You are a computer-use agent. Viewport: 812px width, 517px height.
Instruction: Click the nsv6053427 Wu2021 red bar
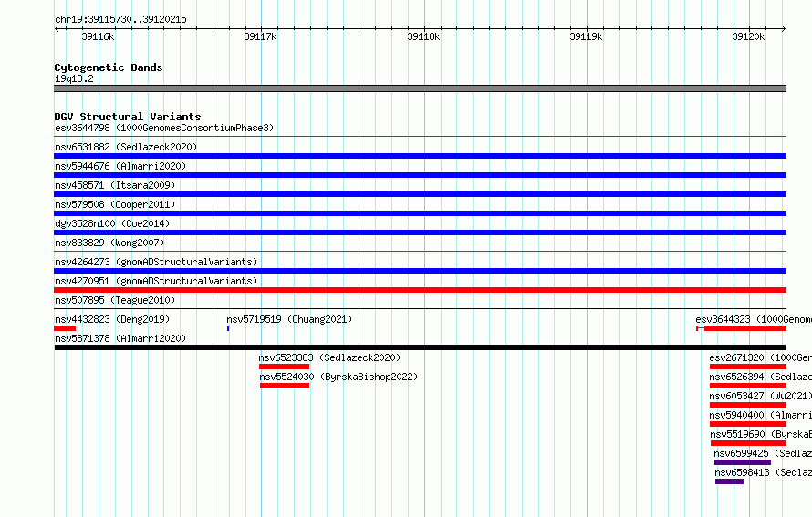748,405
